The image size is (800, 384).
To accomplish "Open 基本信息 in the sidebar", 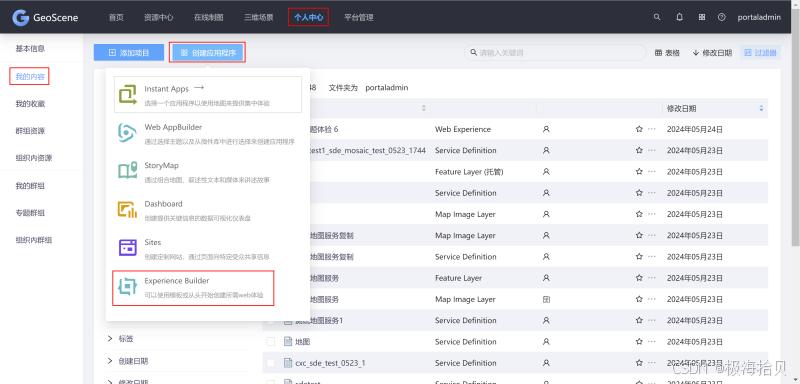I will 30,49.
